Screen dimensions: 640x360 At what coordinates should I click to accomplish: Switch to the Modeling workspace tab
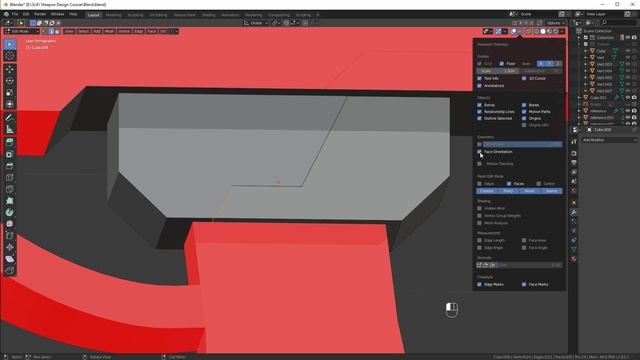[x=113, y=15]
